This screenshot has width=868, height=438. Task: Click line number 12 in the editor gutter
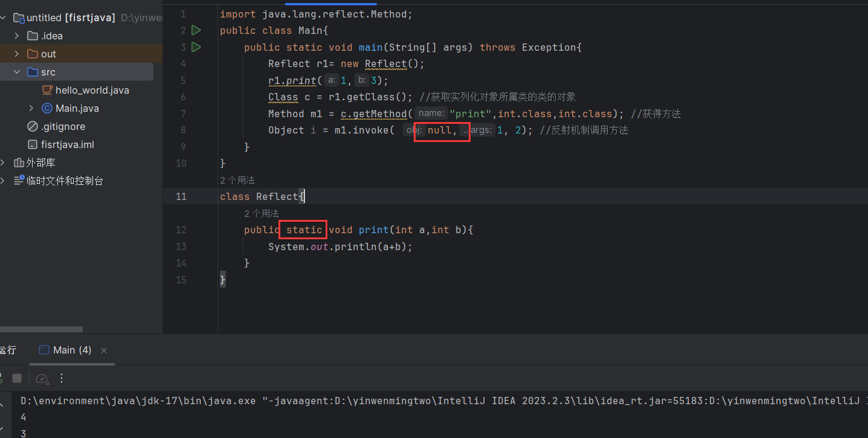181,230
